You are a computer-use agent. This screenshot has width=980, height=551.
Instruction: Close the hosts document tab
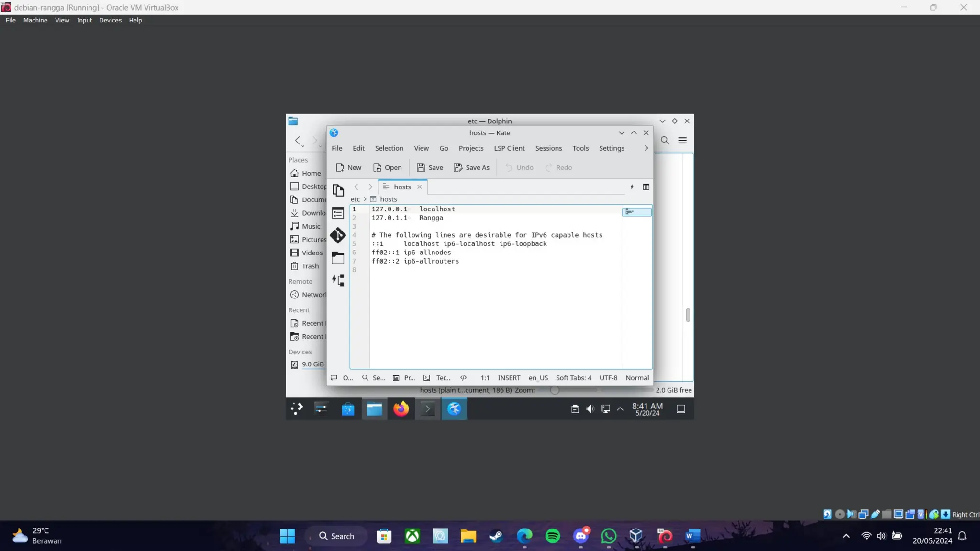(420, 187)
